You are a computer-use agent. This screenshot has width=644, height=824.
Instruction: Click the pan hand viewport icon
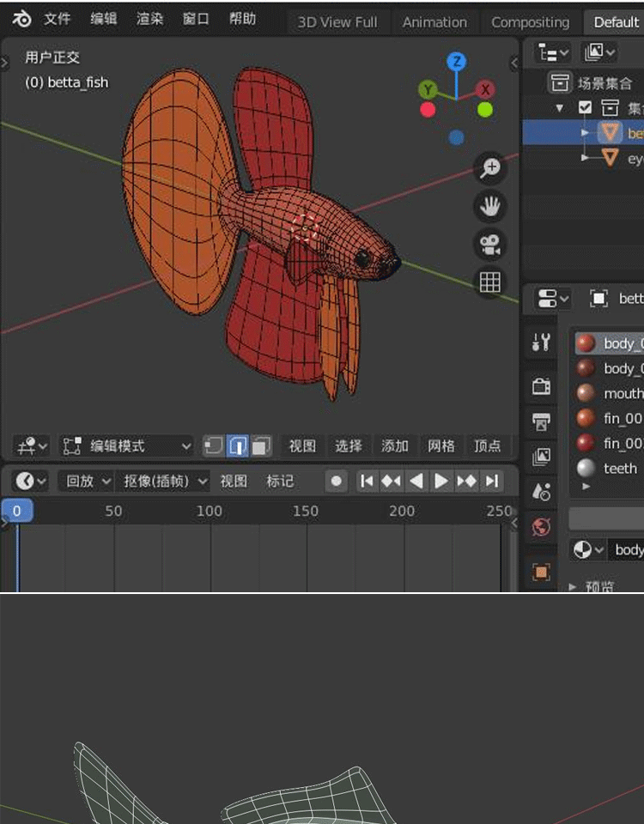pyautogui.click(x=490, y=206)
